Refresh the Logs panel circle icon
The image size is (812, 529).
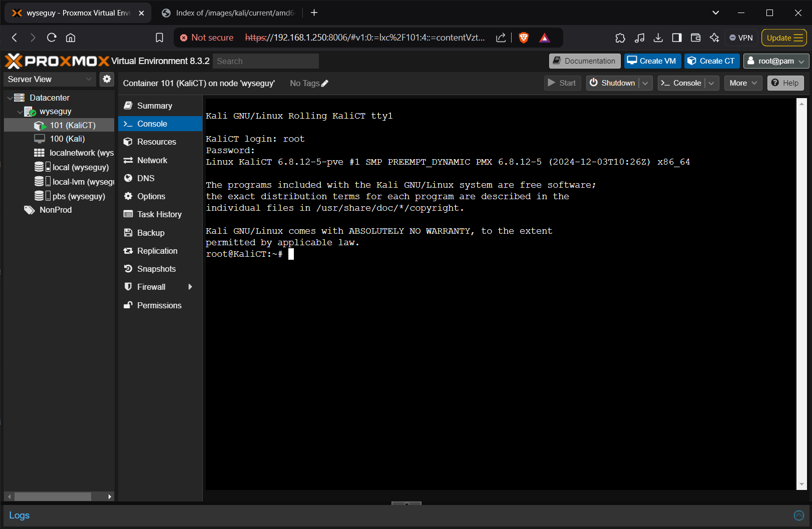799,515
